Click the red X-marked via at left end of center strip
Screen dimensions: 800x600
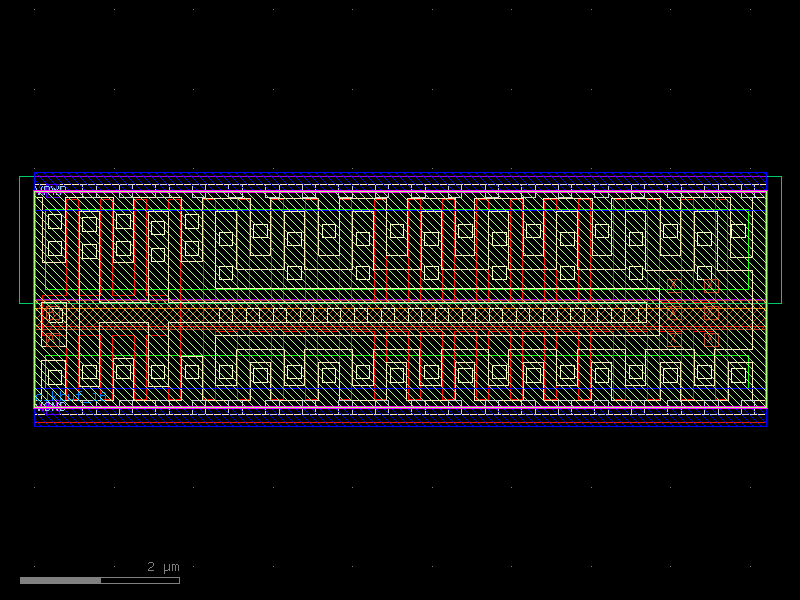coord(55,315)
